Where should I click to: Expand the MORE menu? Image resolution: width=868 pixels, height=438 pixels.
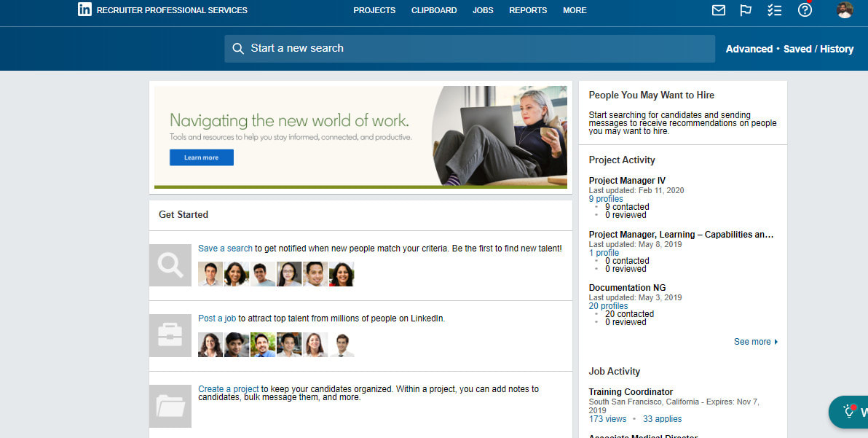[x=575, y=10]
